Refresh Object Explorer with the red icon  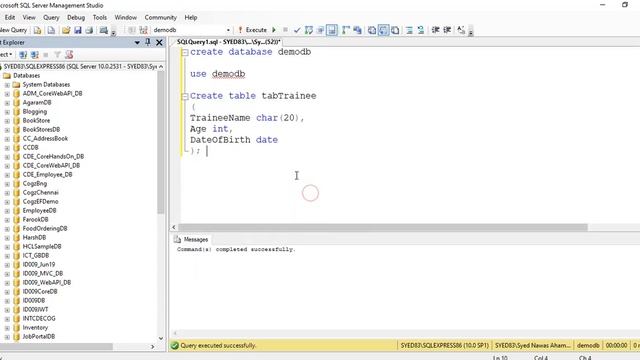pos(69,55)
